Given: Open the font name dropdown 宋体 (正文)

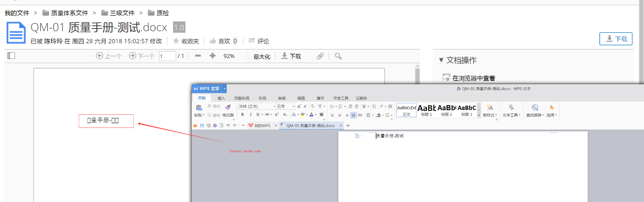Looking at the screenshot, I should click(274, 106).
